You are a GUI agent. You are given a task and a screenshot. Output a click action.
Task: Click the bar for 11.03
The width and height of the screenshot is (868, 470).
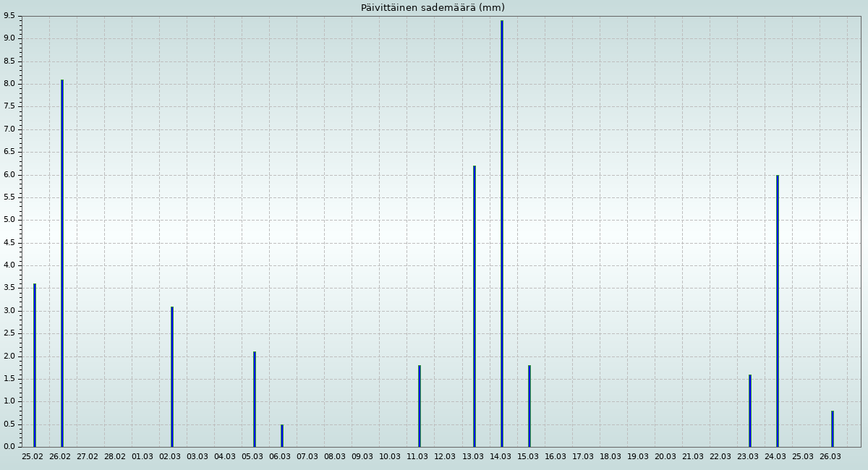tap(419, 406)
